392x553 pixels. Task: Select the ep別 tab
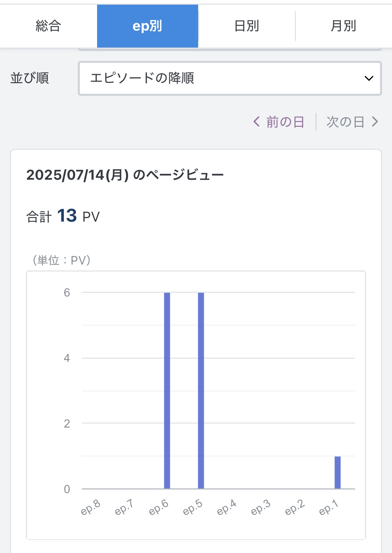pyautogui.click(x=148, y=26)
